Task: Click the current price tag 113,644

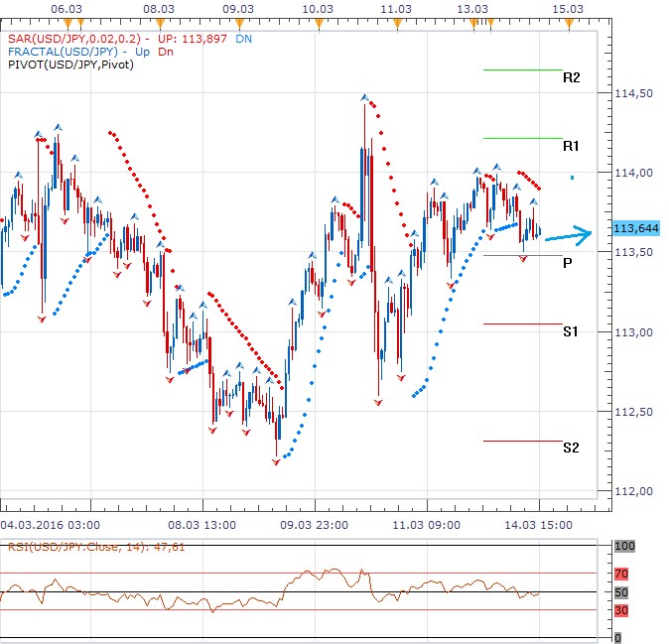Action: pos(633,229)
